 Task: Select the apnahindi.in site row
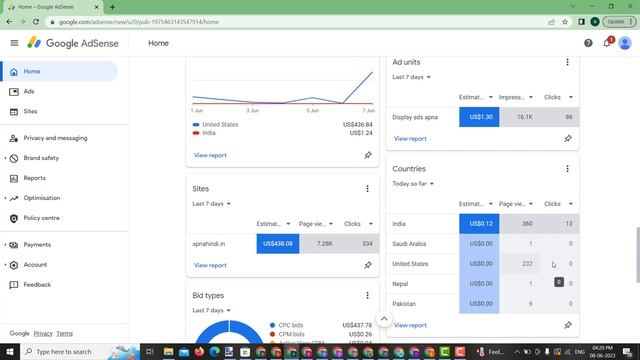pyautogui.click(x=282, y=244)
